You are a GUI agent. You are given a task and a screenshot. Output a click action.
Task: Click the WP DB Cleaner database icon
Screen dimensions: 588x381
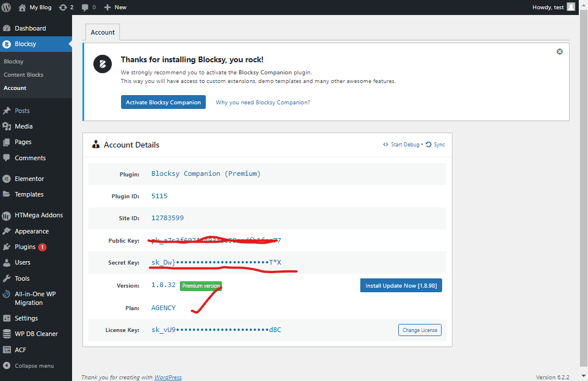click(7, 334)
